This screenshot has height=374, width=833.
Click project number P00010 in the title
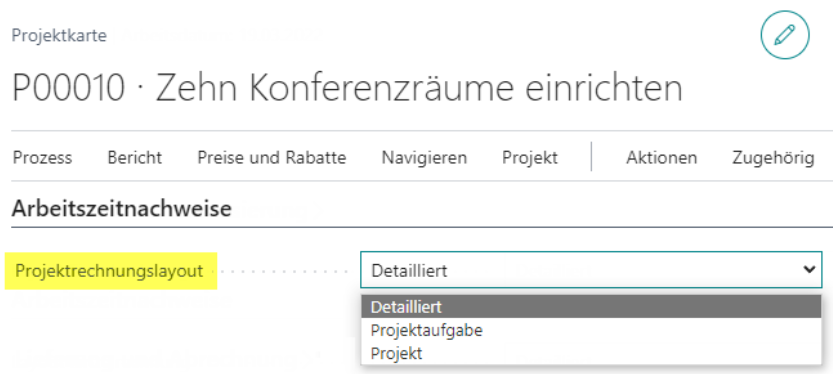coord(69,88)
